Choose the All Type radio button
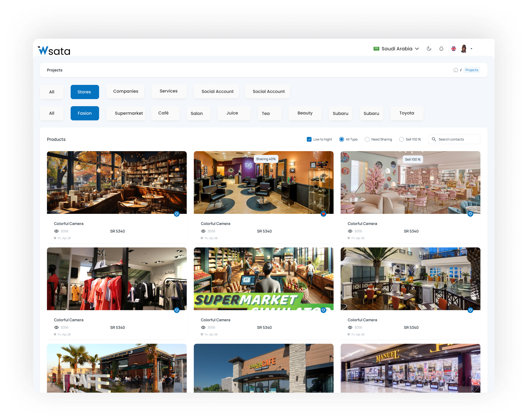Image resolution: width=530 pixels, height=420 pixels. 341,139
